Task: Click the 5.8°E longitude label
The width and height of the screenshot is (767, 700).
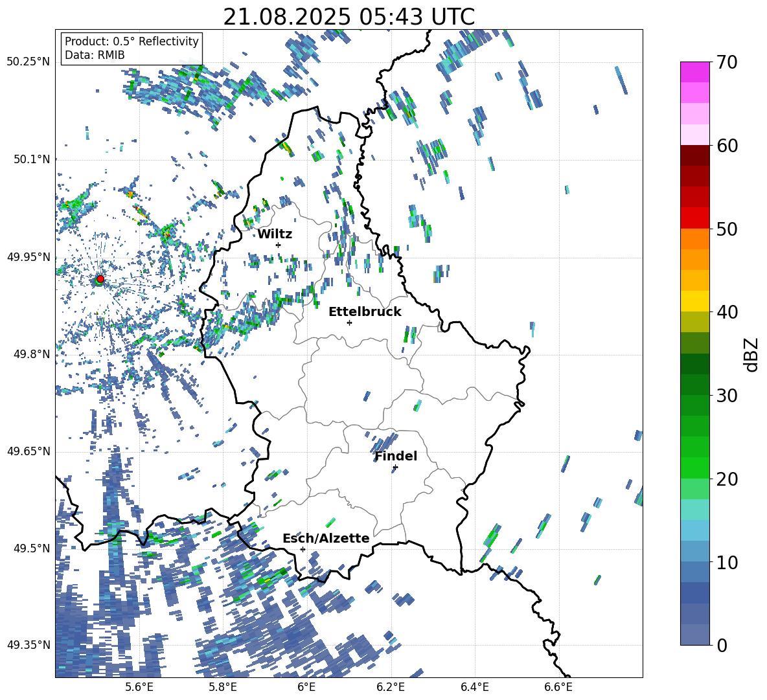Action: (223, 687)
